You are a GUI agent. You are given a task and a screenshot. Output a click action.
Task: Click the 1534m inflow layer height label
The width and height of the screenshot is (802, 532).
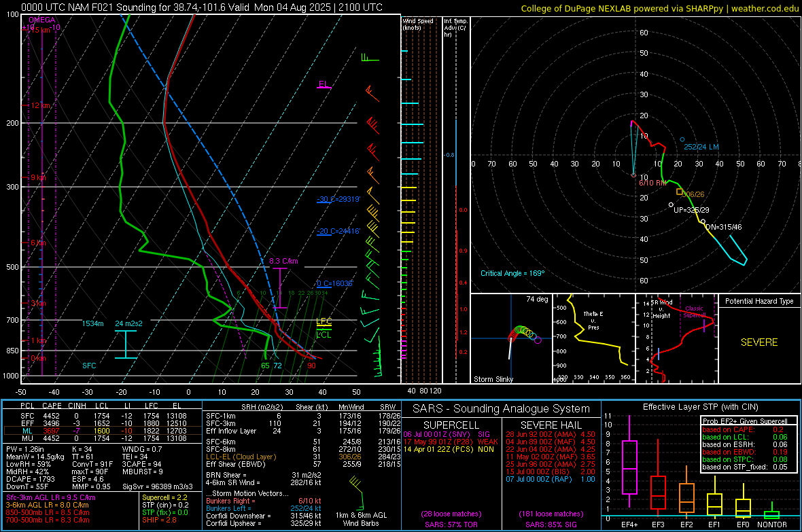coord(92,324)
